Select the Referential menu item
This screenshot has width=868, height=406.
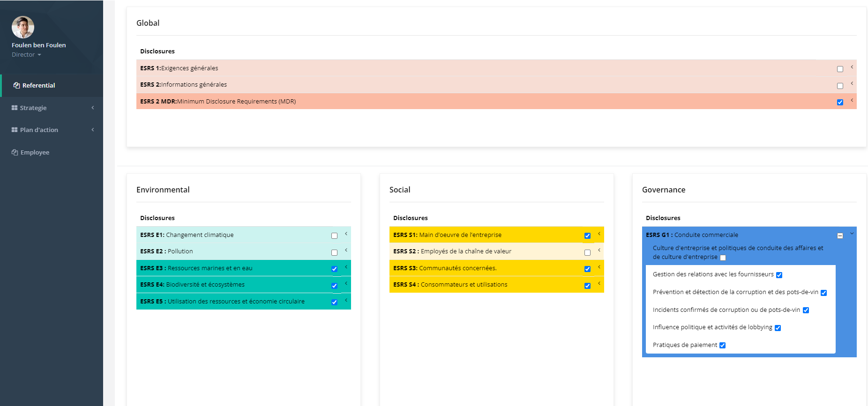click(x=38, y=86)
